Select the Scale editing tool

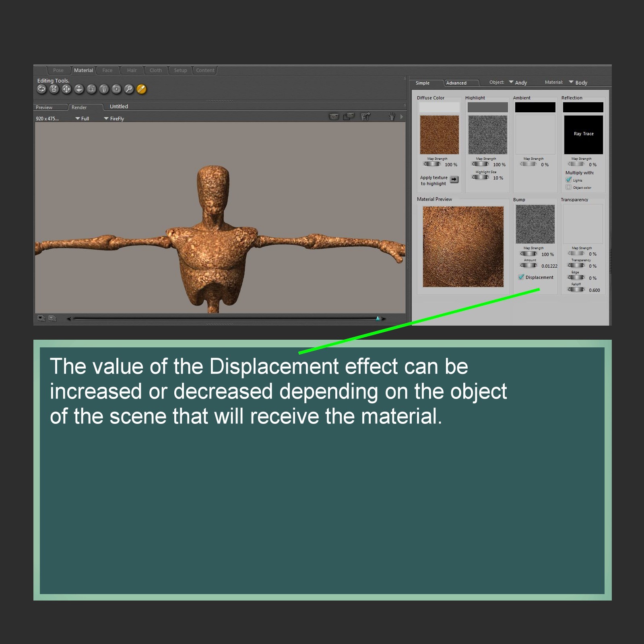tap(91, 89)
